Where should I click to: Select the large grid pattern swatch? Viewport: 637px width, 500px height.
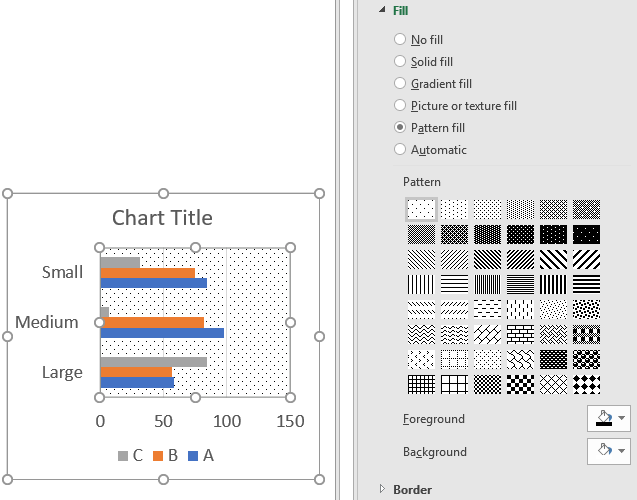pyautogui.click(x=454, y=384)
